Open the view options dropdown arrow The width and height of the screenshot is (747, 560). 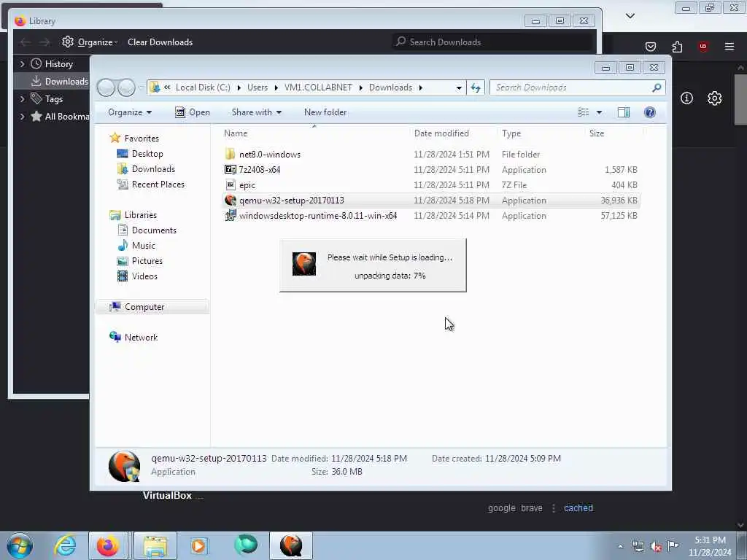(x=599, y=112)
